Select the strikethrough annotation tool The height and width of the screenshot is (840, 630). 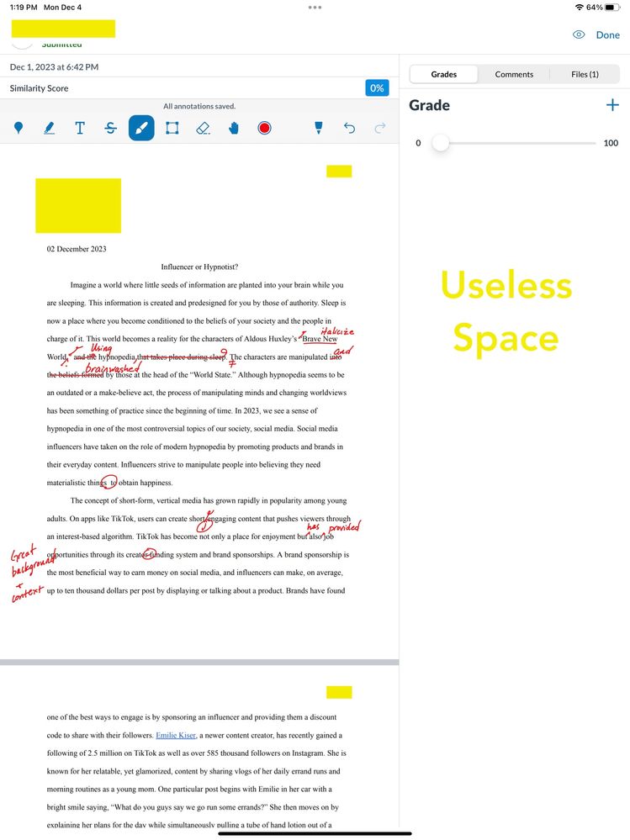(x=111, y=128)
